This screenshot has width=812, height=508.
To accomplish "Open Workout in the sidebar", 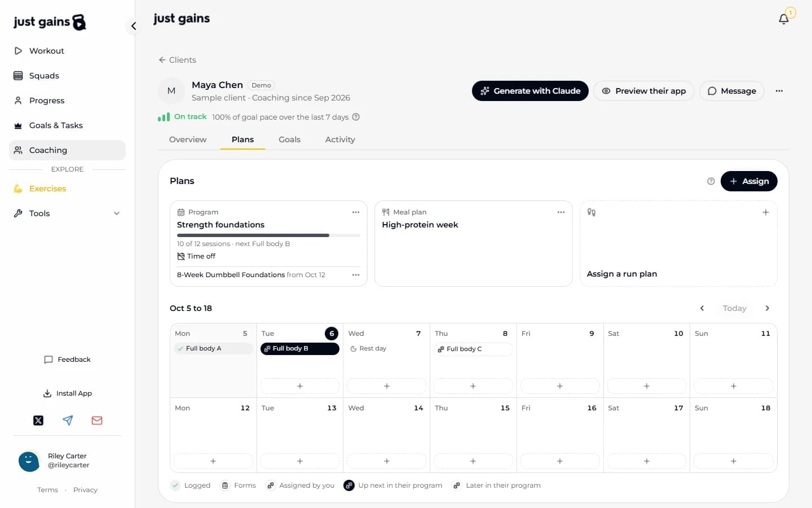I will coord(67,51).
